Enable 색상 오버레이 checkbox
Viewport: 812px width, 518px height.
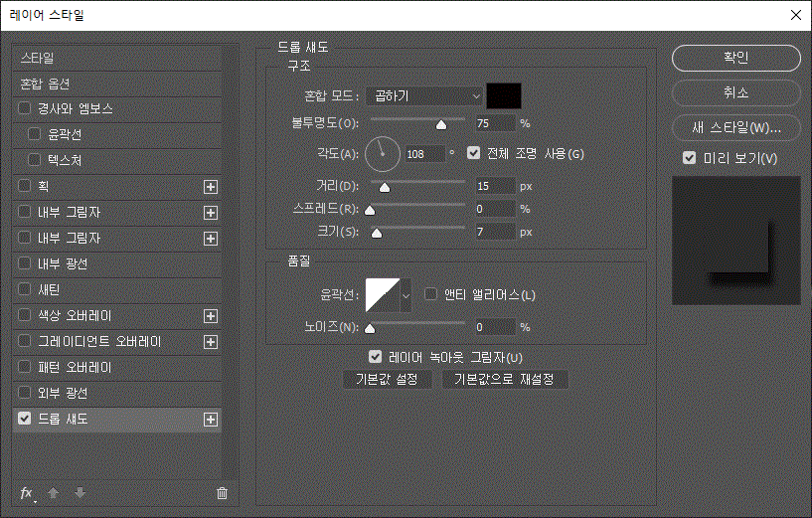[x=24, y=315]
